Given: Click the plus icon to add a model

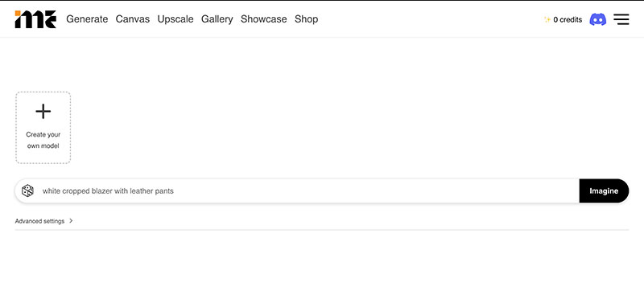Looking at the screenshot, I should click(x=43, y=111).
